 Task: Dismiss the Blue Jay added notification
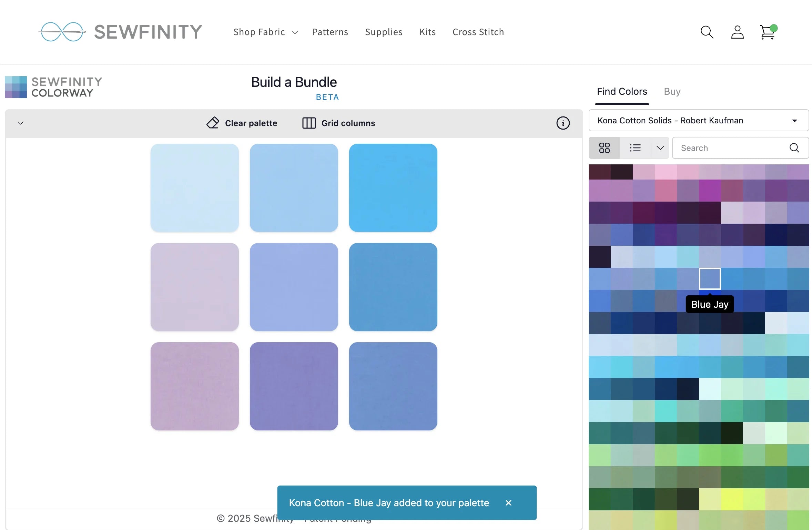[x=508, y=503]
